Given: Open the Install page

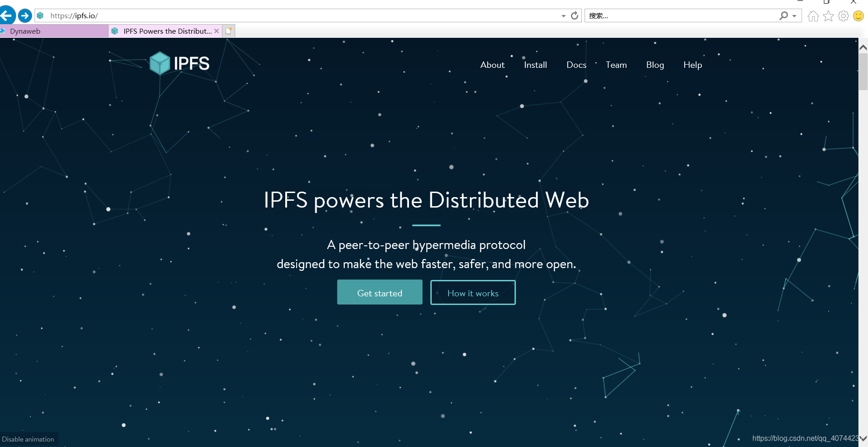Looking at the screenshot, I should point(535,65).
